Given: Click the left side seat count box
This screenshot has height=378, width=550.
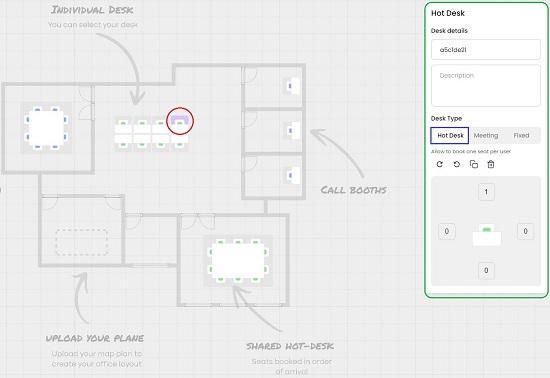Looking at the screenshot, I should click(447, 231).
